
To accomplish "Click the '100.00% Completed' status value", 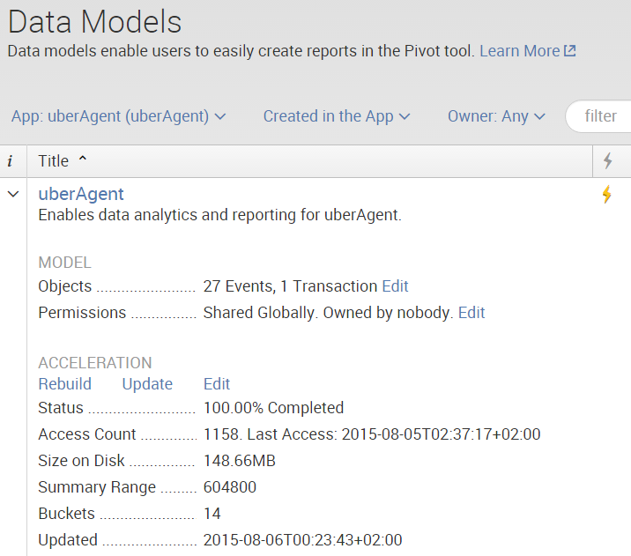I will [274, 408].
